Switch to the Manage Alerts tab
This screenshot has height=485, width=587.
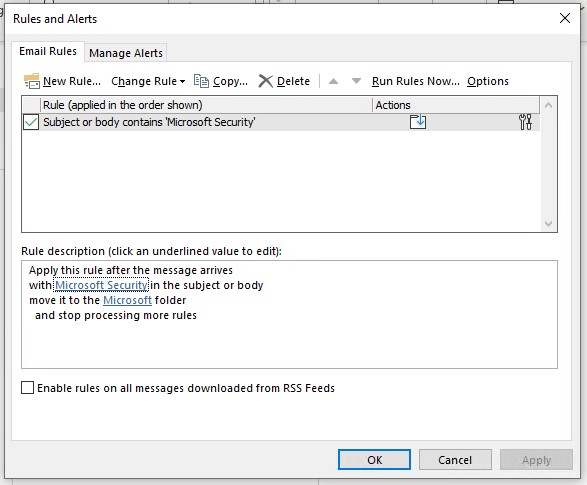pos(126,53)
